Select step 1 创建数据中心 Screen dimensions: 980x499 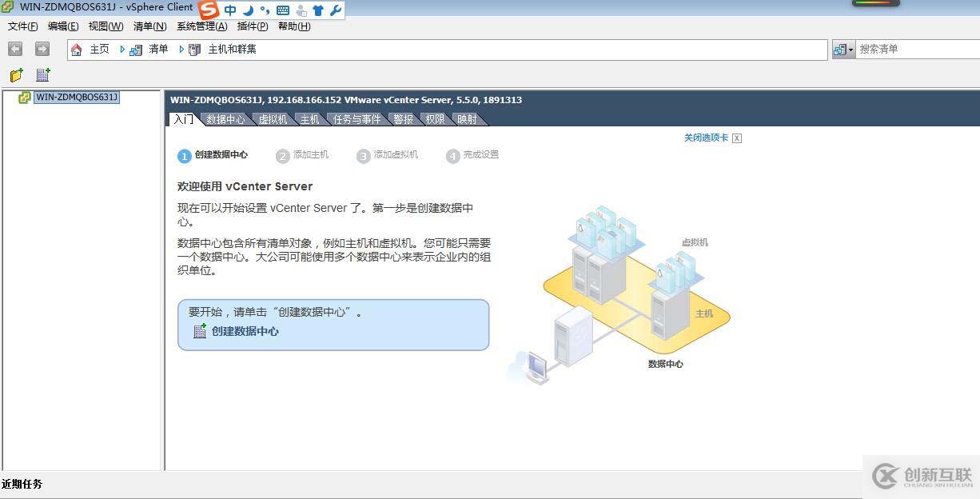point(213,155)
